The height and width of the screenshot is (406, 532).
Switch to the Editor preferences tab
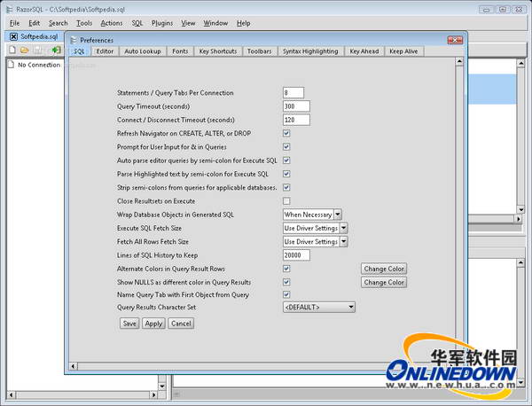105,51
